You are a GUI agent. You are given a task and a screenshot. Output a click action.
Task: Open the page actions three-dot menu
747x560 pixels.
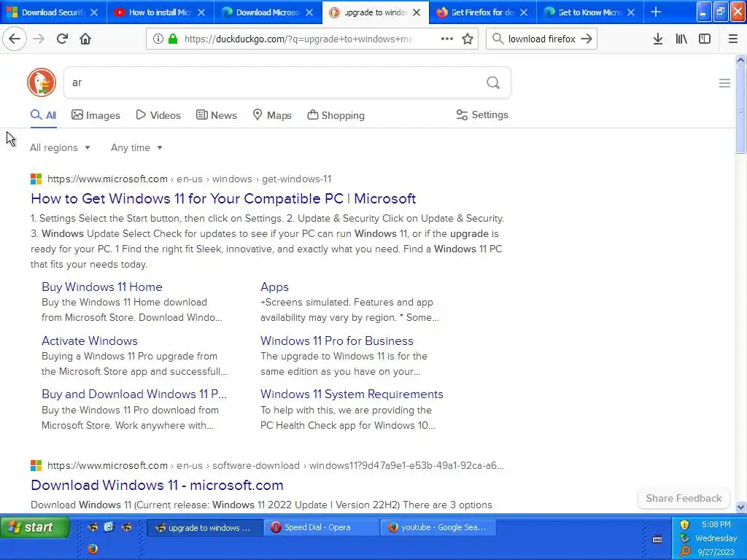pos(447,39)
